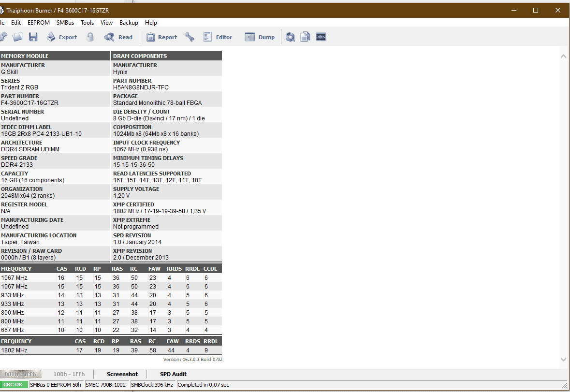The width and height of the screenshot is (570, 392).
Task: Click the DRAM COMPONENTS section header
Action: click(x=166, y=56)
